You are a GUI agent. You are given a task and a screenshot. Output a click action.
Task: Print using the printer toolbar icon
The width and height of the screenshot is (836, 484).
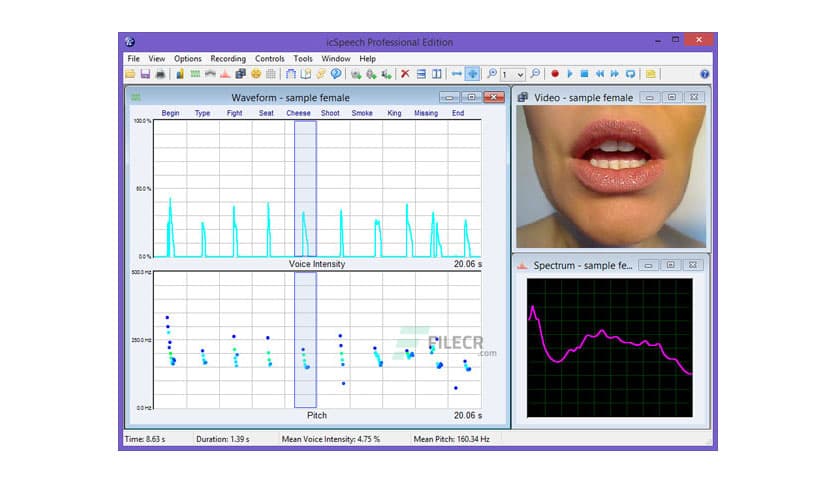(x=160, y=74)
